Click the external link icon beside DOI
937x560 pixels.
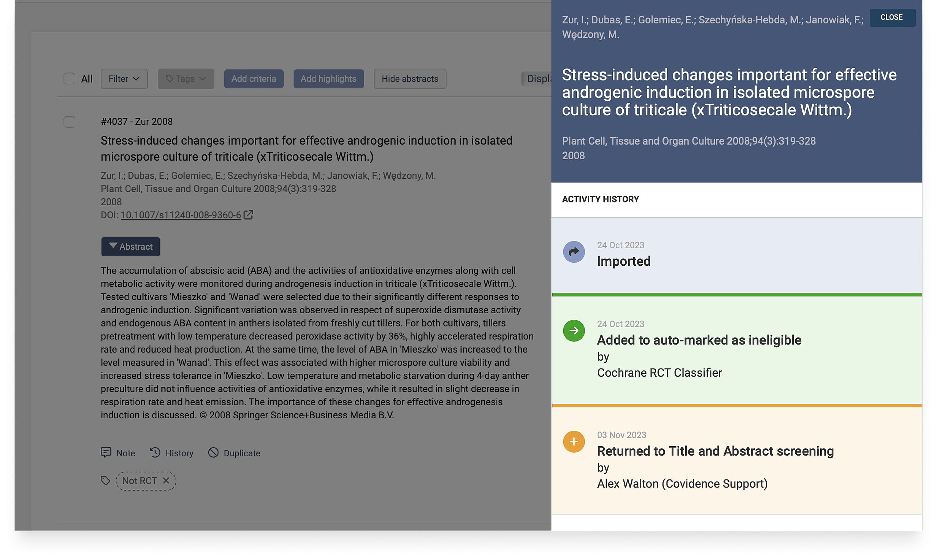tap(248, 215)
